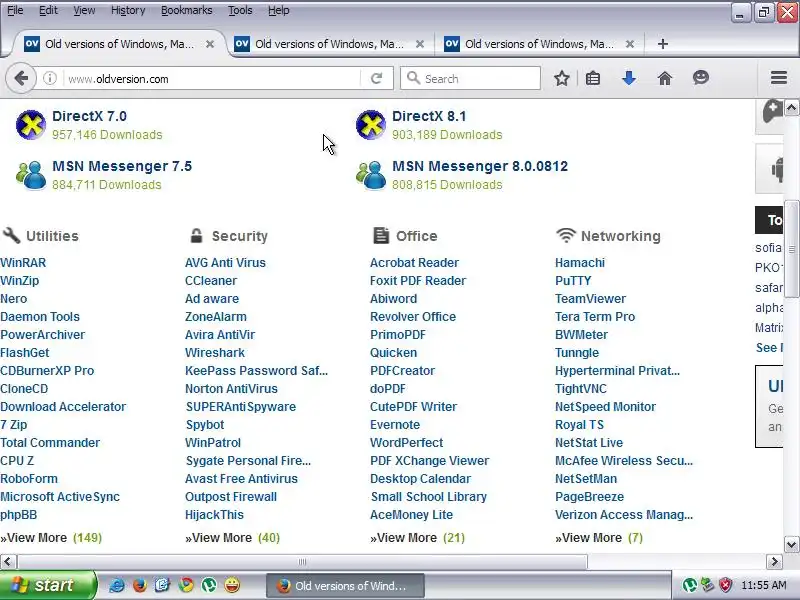Click the www.oldversion.com address field

(212, 79)
